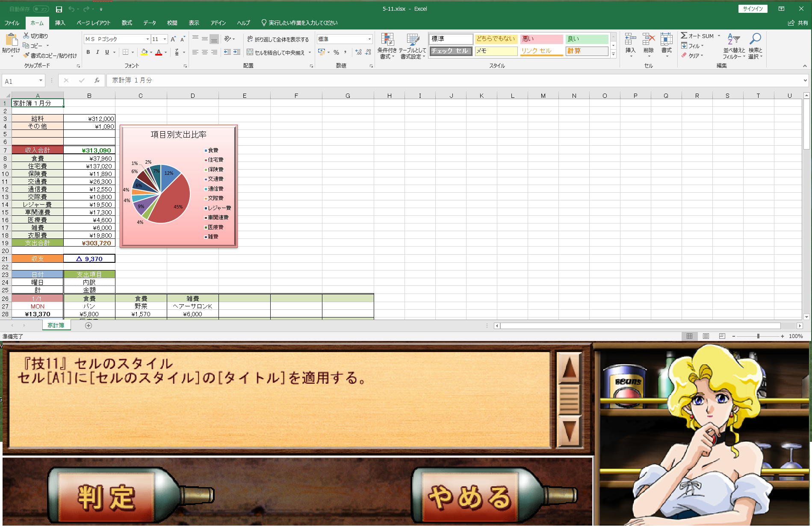Click the Sort and Filter icon

[734, 39]
